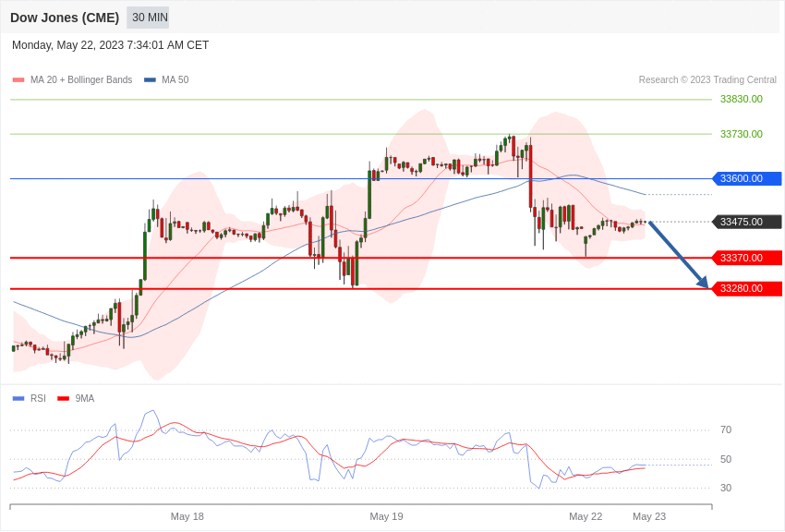
Task: Click the RSI 70 level label
Action: [x=726, y=429]
